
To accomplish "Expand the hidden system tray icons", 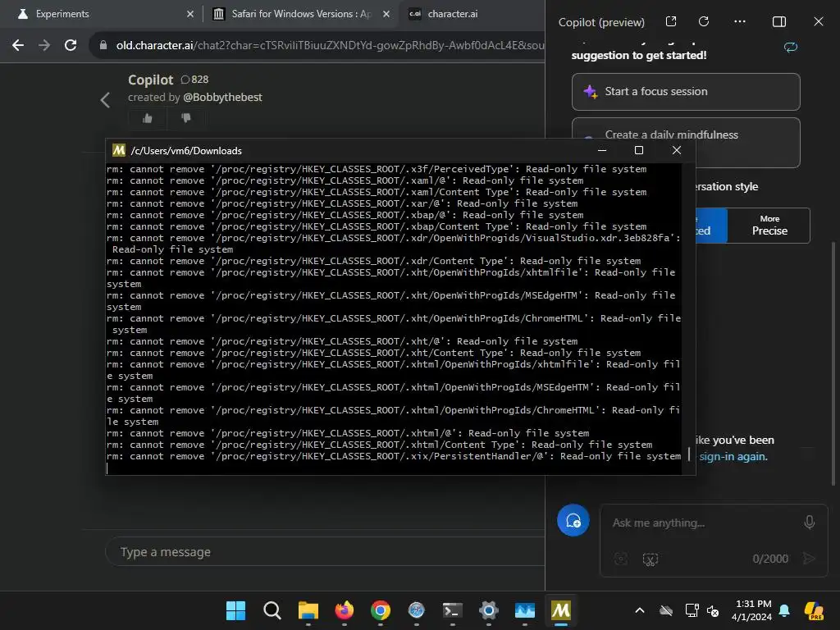I will pos(640,610).
